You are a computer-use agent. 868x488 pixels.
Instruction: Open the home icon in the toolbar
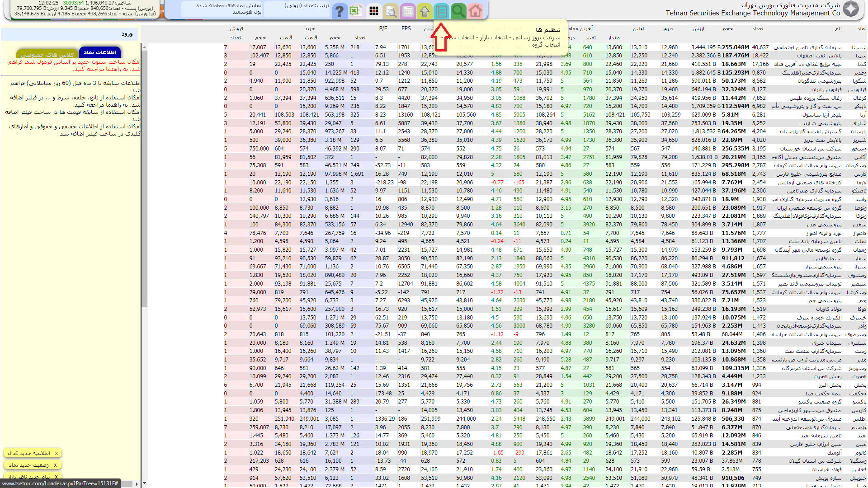pos(475,11)
